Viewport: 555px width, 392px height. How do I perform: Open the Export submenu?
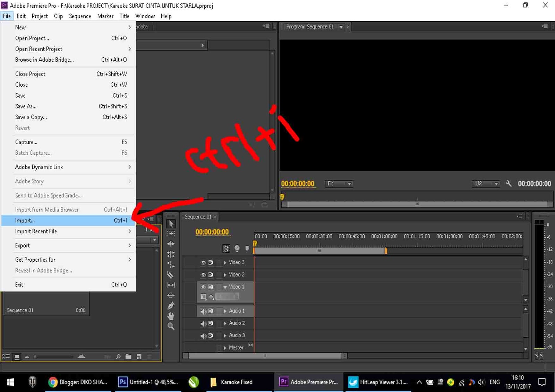click(x=68, y=245)
